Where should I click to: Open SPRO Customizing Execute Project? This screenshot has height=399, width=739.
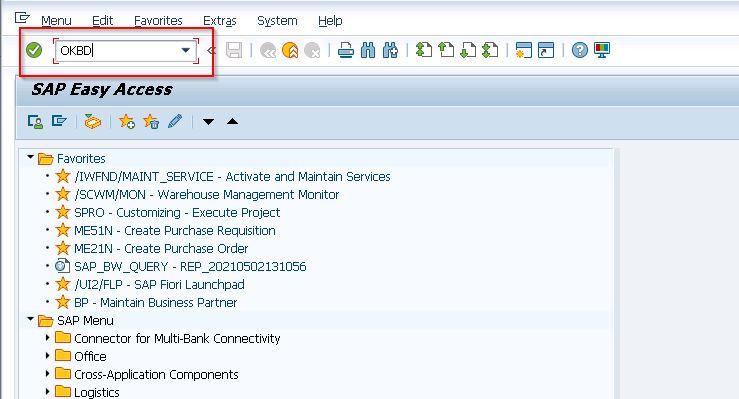click(177, 212)
